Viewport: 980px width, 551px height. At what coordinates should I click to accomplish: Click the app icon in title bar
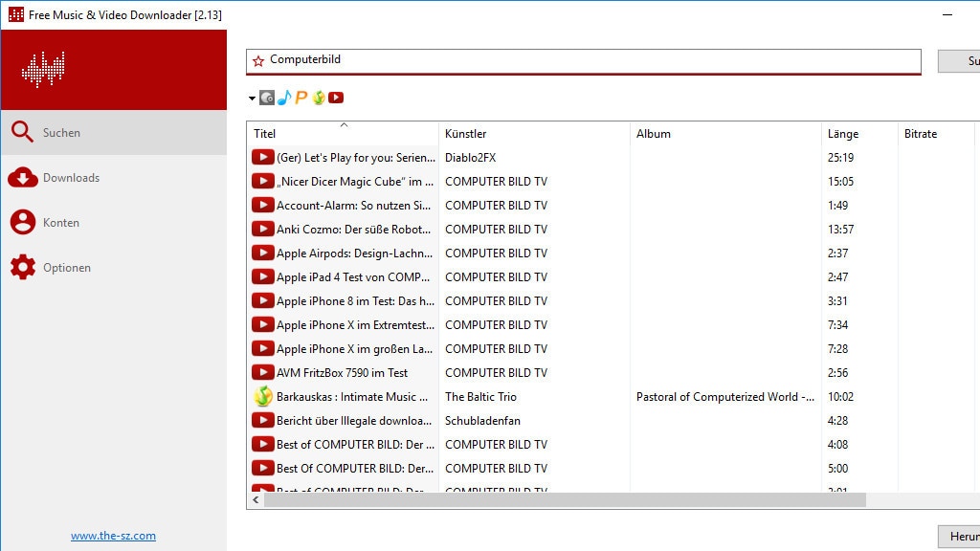(x=16, y=14)
